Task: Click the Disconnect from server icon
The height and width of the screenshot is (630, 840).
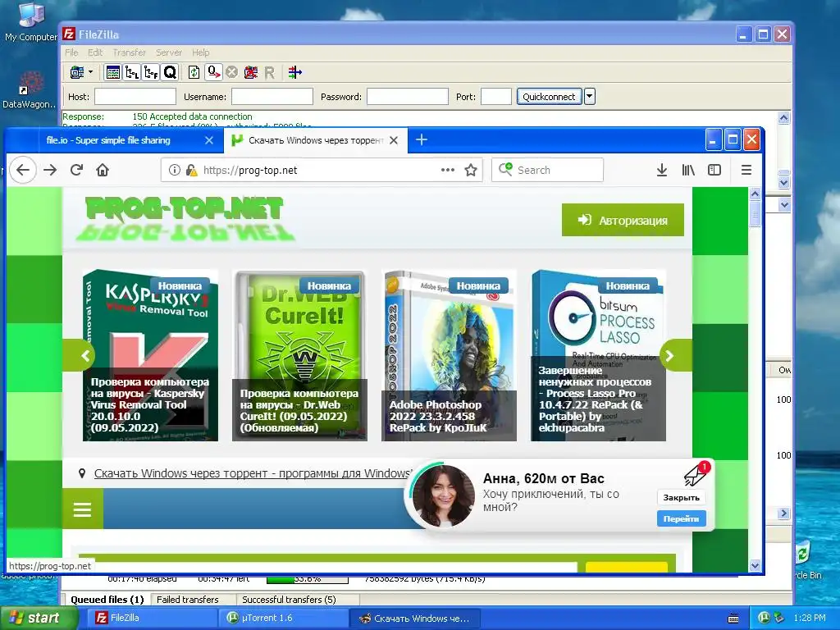Action: pyautogui.click(x=251, y=72)
